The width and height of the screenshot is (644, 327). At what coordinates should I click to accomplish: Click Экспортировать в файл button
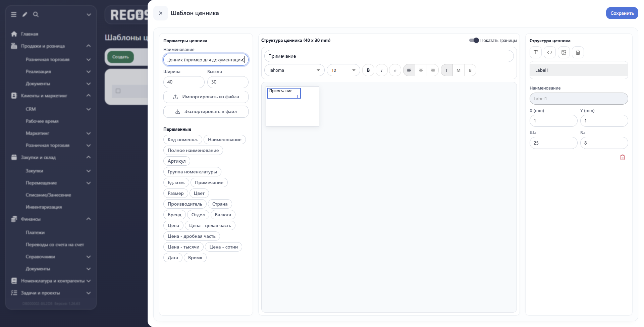(206, 112)
